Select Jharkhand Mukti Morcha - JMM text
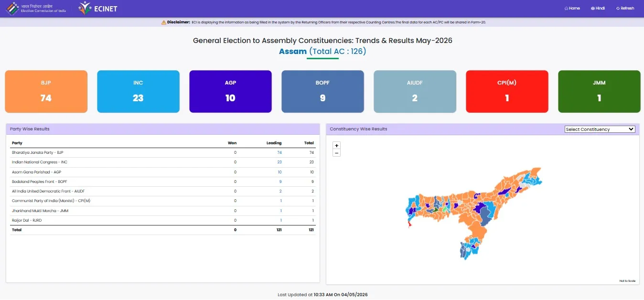Viewport: 644px width, 300px height. coord(40,211)
